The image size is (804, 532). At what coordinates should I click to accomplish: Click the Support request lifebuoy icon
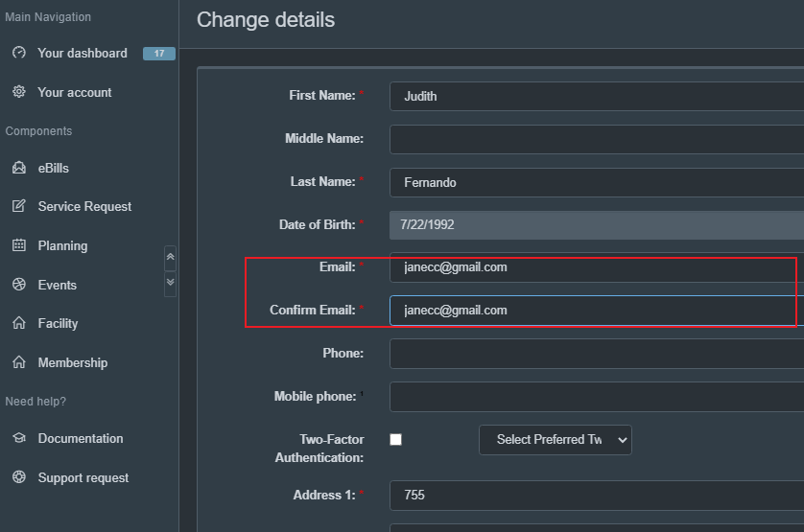pos(18,477)
